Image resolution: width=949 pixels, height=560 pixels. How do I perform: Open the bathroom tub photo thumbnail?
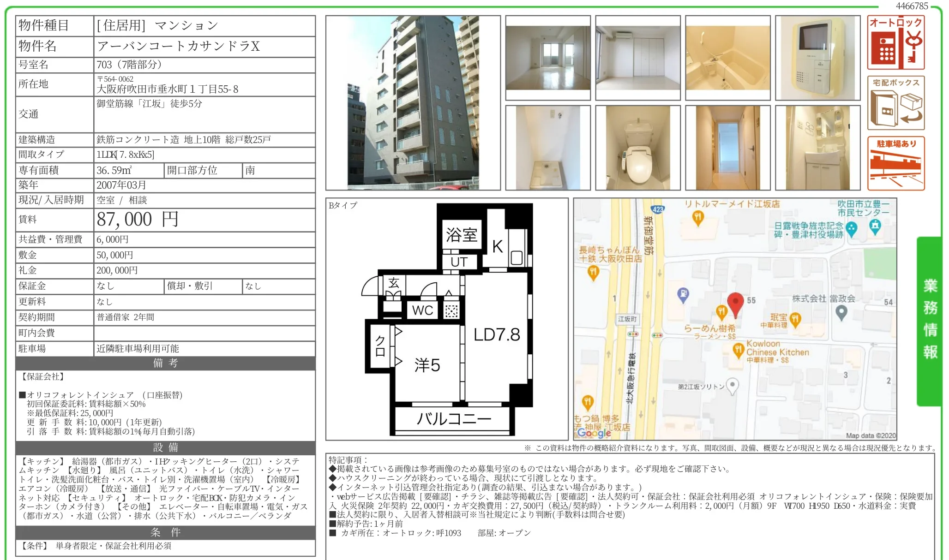tap(727, 58)
